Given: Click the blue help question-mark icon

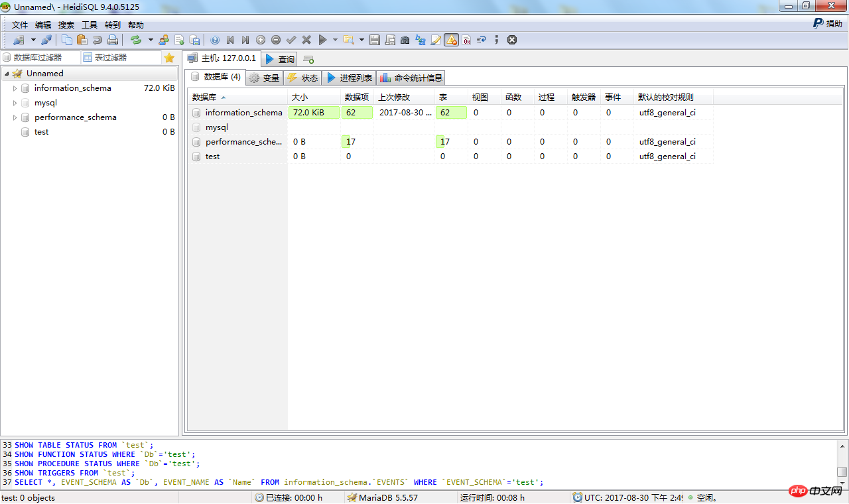Looking at the screenshot, I should click(x=215, y=40).
